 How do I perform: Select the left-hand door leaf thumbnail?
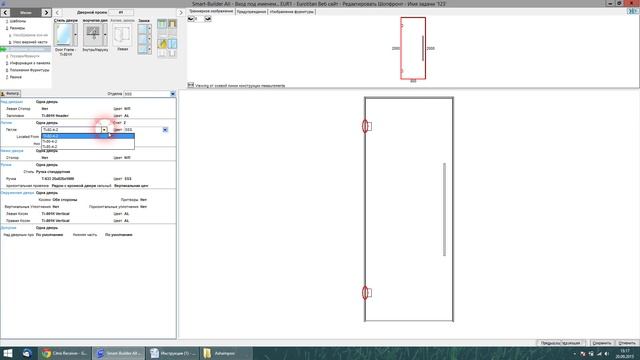122,35
